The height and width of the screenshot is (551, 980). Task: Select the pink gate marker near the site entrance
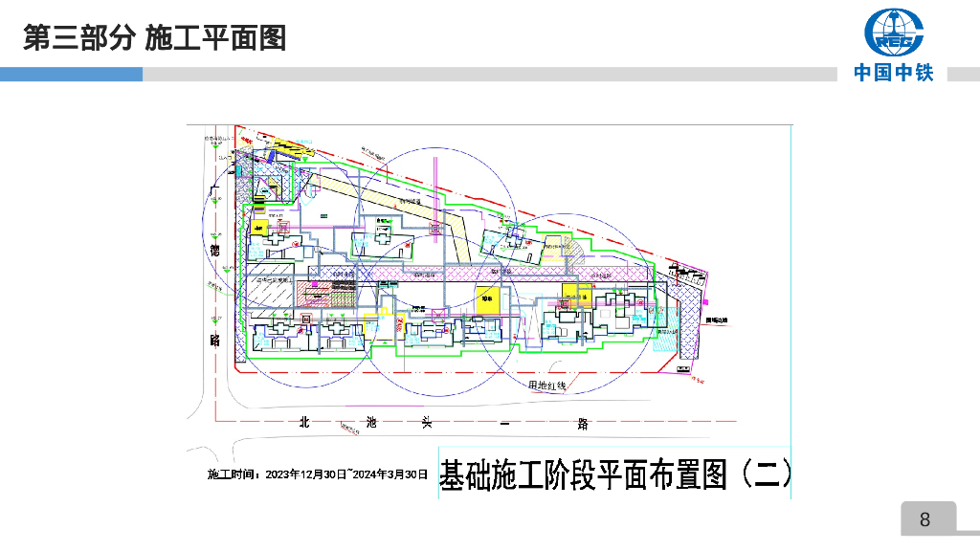point(706,300)
